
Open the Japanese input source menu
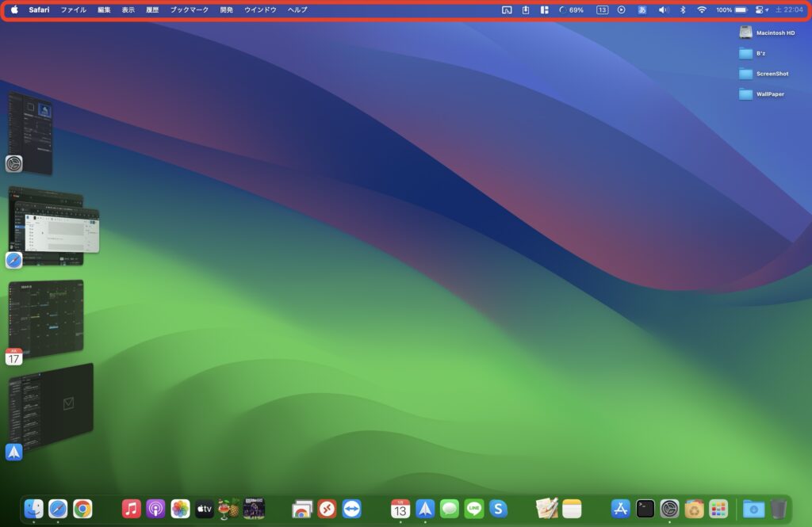coord(642,10)
